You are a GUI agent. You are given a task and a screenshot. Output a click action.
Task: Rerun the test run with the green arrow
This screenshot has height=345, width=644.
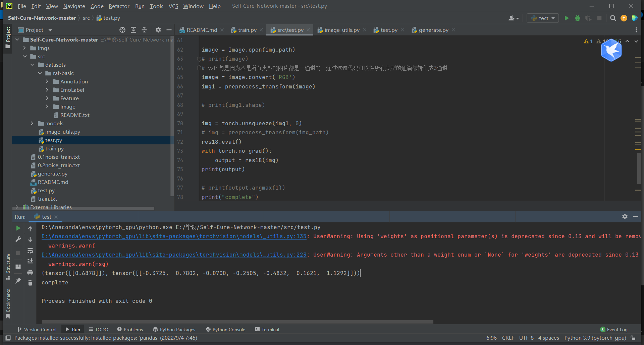(x=18, y=228)
